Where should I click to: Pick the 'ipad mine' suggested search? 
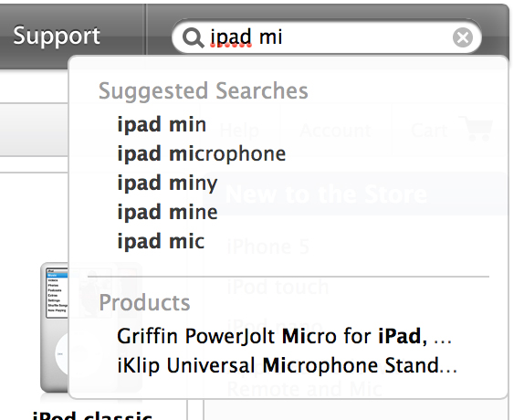point(167,213)
